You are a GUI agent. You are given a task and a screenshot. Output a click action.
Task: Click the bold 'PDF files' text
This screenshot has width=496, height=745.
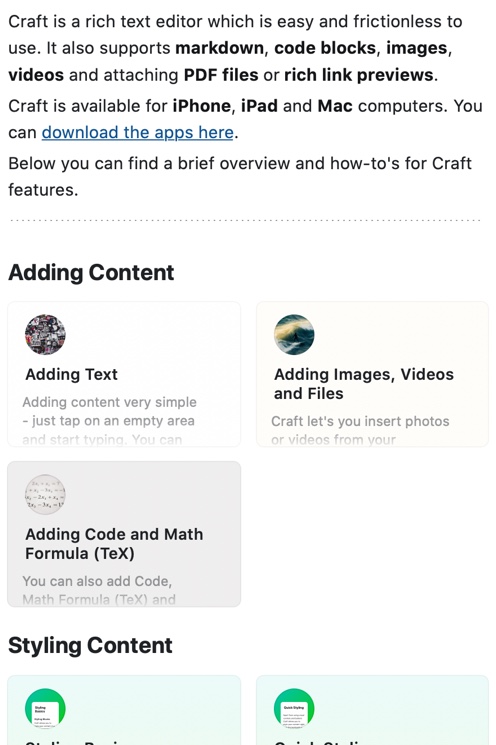221,75
